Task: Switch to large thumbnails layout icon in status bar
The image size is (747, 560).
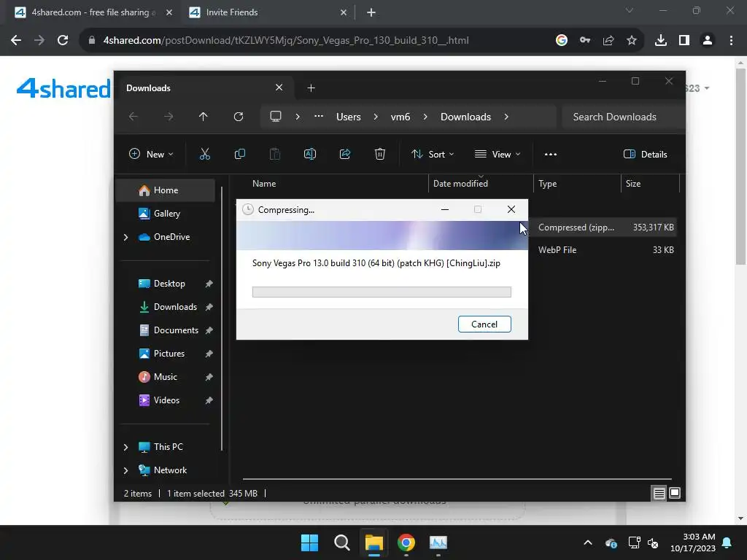Action: tap(675, 493)
